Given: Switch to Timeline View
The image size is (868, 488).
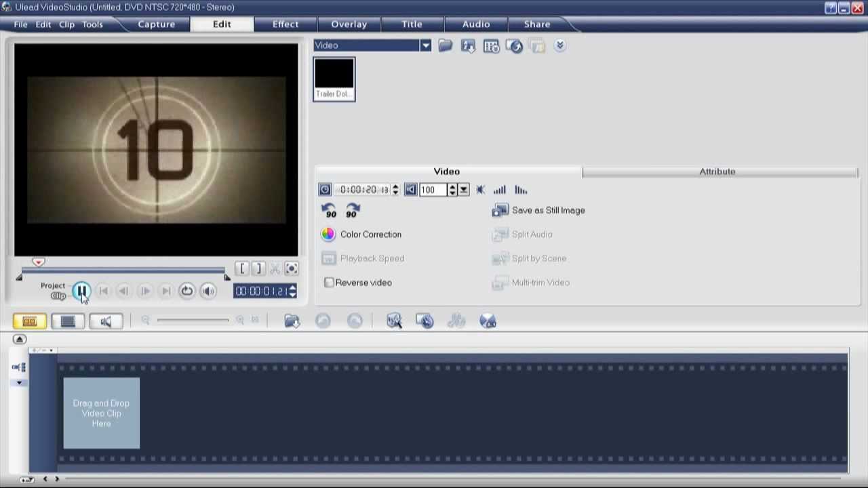Looking at the screenshot, I should click(68, 321).
